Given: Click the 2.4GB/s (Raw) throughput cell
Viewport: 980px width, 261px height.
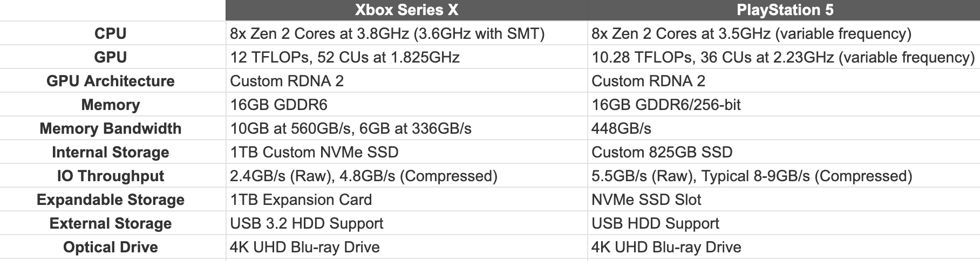Looking at the screenshot, I should coord(363,176).
